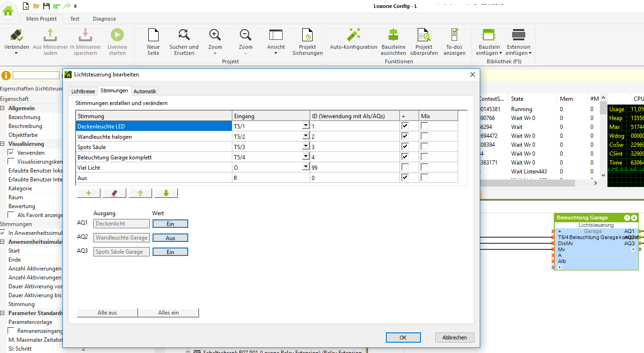This screenshot has width=644, height=353.
Task: Enable Mix checkbox for Spots Säule
Action: click(x=424, y=147)
